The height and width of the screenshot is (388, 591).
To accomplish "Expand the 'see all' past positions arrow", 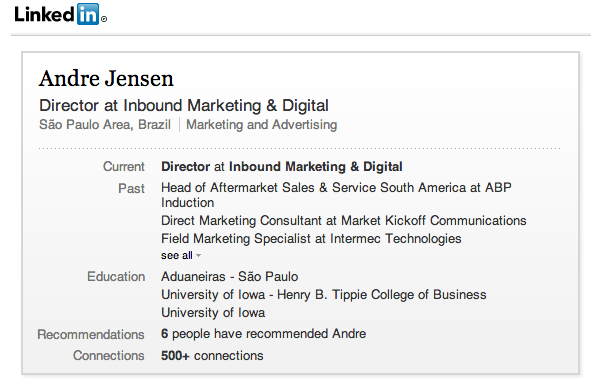I will (199, 256).
